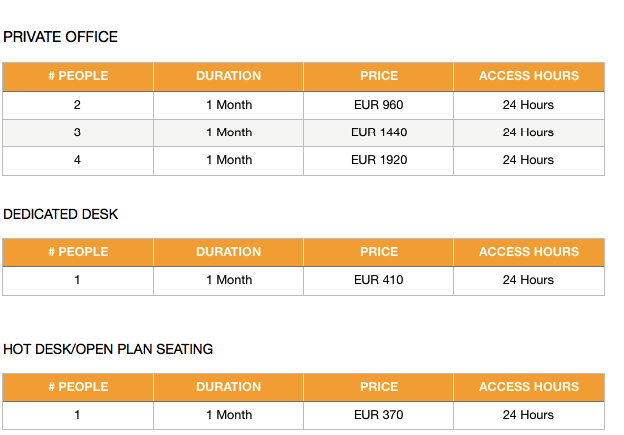Click PRICE header in Dedicated Desk table
Viewport: 624px width, 435px height.
pos(378,252)
